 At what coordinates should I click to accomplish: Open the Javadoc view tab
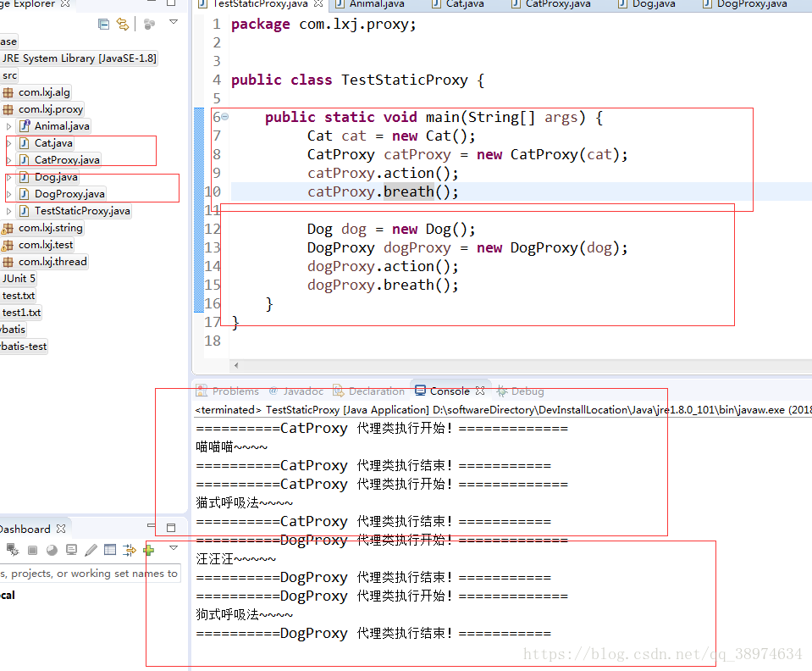coord(296,391)
